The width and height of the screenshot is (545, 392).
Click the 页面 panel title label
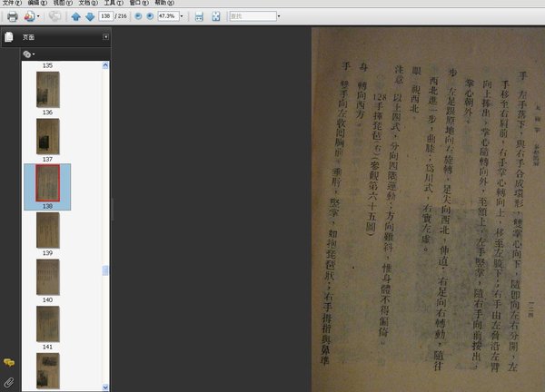coord(28,37)
